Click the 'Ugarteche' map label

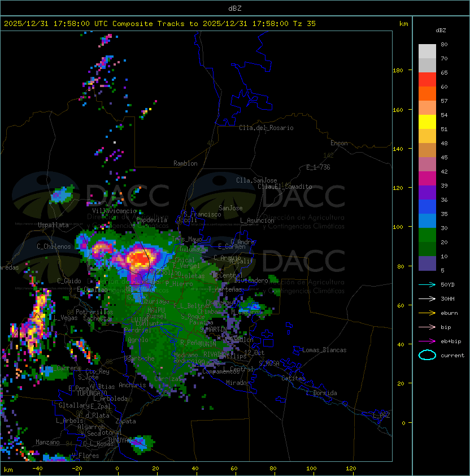click(140, 358)
